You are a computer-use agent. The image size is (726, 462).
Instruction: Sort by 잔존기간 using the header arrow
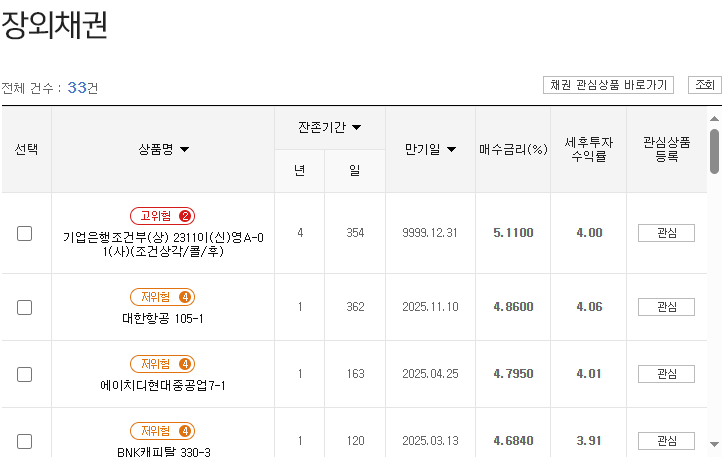pyautogui.click(x=356, y=128)
